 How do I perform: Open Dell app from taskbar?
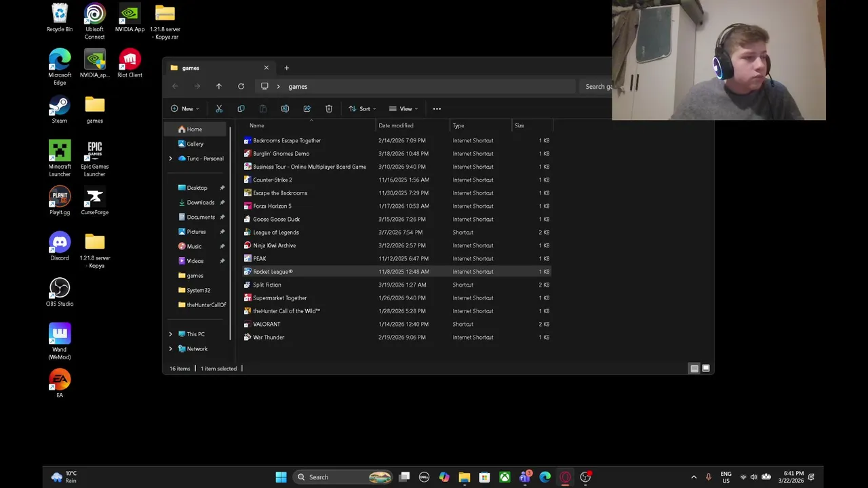[424, 477]
